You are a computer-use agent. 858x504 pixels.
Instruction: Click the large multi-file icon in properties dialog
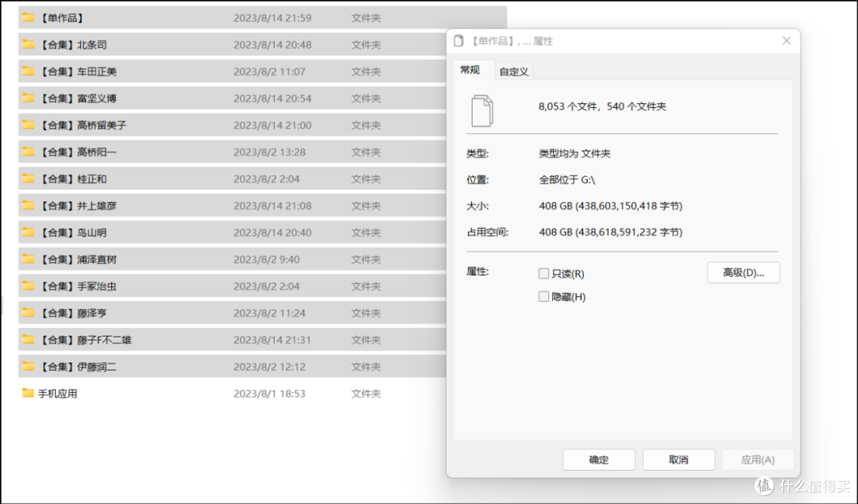pyautogui.click(x=482, y=111)
